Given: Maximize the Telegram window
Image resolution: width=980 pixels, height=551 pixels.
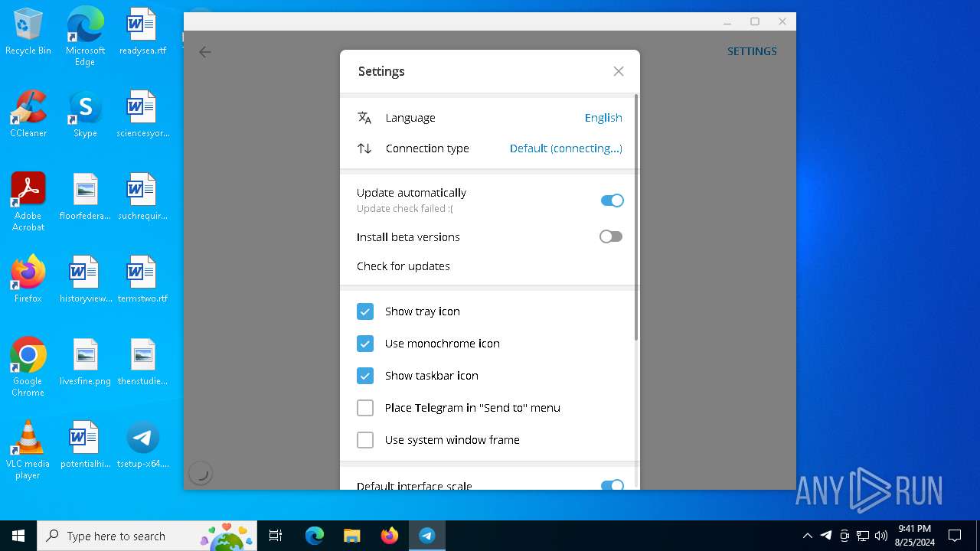Looking at the screenshot, I should tap(755, 21).
